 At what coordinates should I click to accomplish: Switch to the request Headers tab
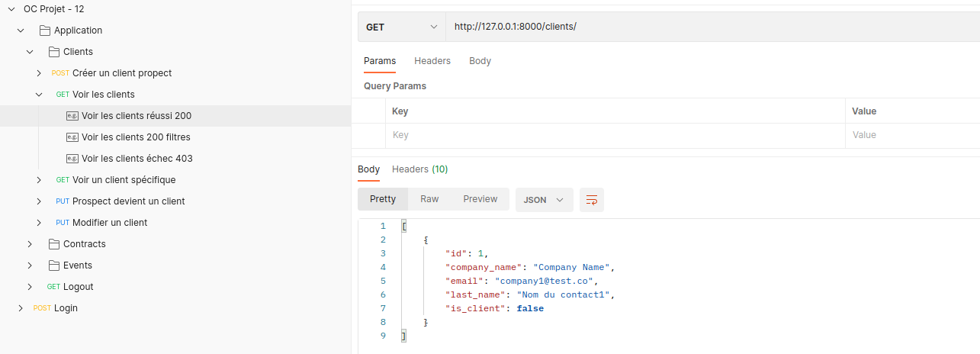[x=432, y=61]
